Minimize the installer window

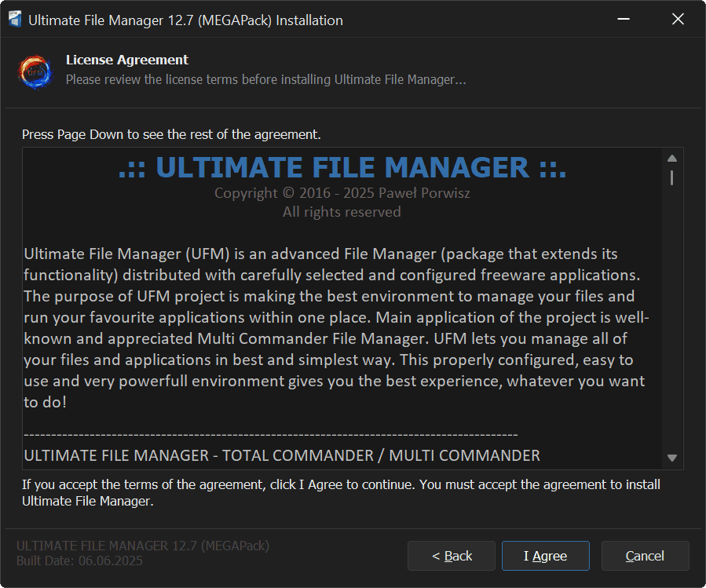pos(624,20)
